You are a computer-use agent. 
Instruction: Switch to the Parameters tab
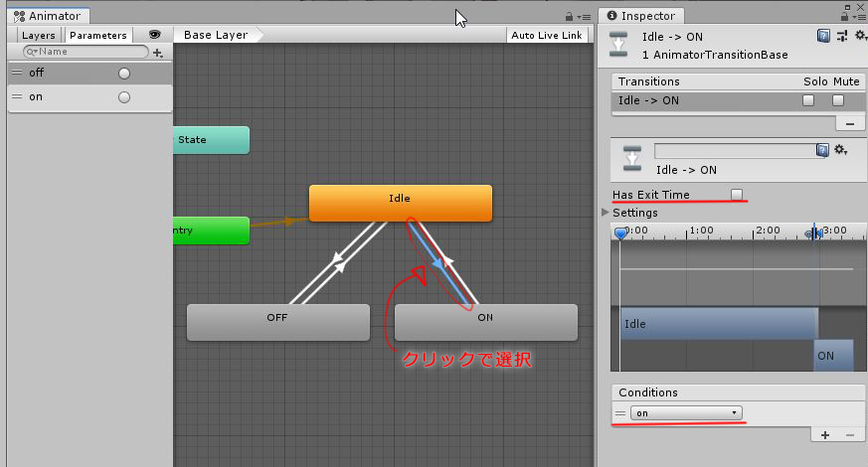pyautogui.click(x=98, y=36)
